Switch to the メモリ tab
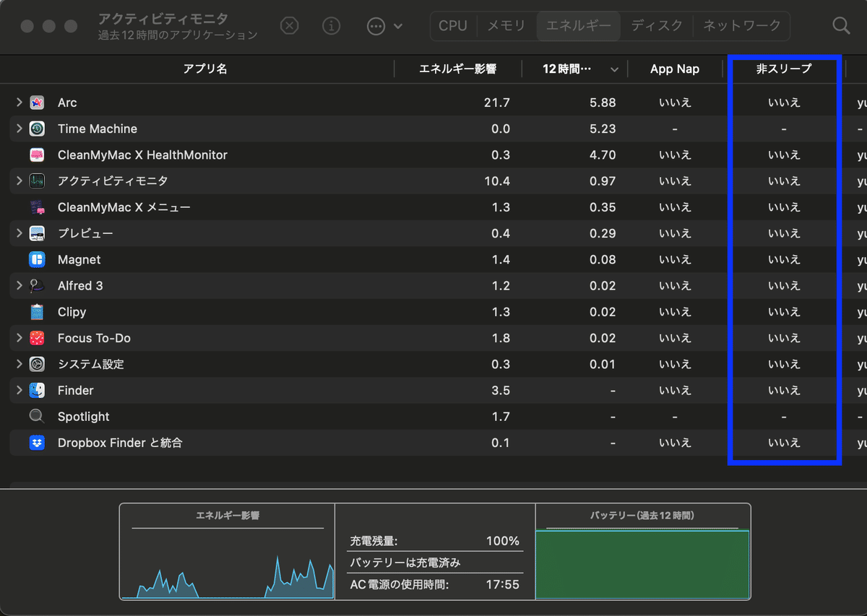Viewport: 867px width, 616px height. (x=506, y=26)
